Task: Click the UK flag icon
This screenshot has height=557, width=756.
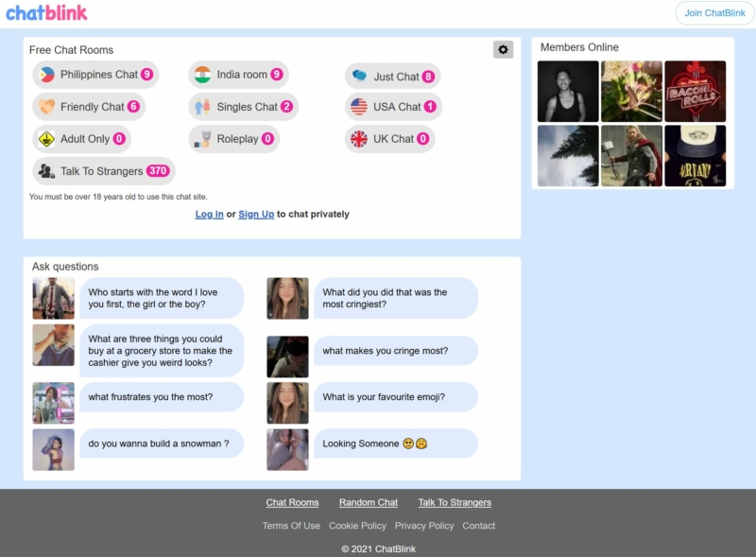Action: click(359, 139)
